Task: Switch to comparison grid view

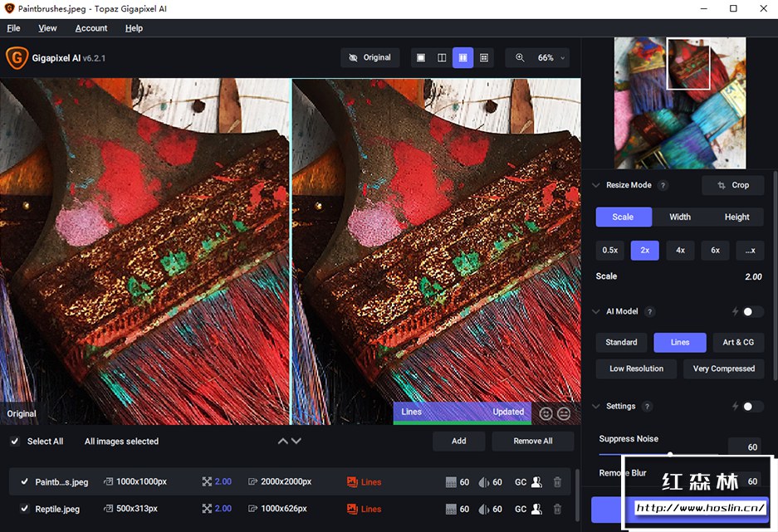Action: click(484, 58)
